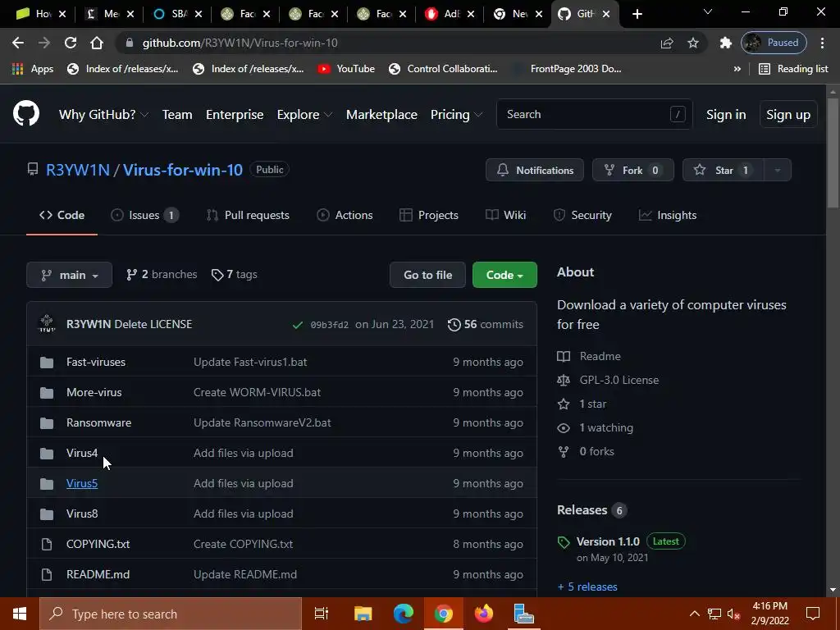Reload the page with refresh icon
840x630 pixels.
(x=71, y=43)
